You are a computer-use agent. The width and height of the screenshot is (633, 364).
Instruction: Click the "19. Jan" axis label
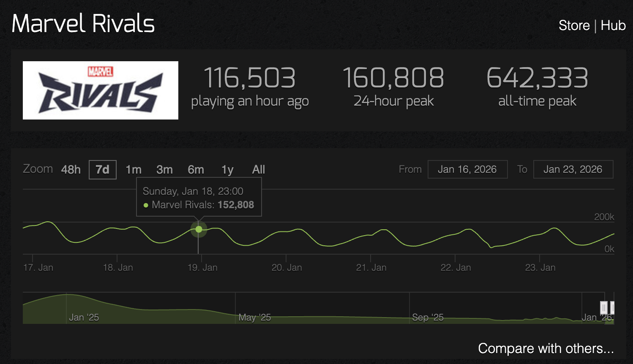(203, 267)
